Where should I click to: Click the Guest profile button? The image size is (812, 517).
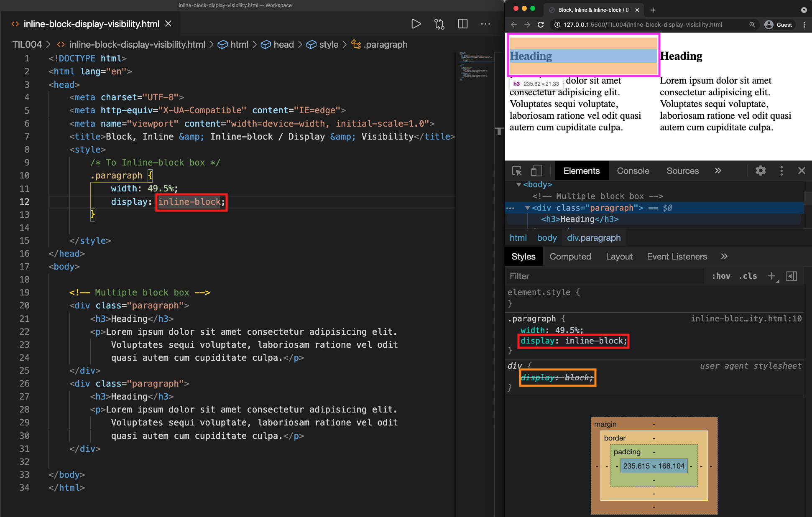(779, 25)
